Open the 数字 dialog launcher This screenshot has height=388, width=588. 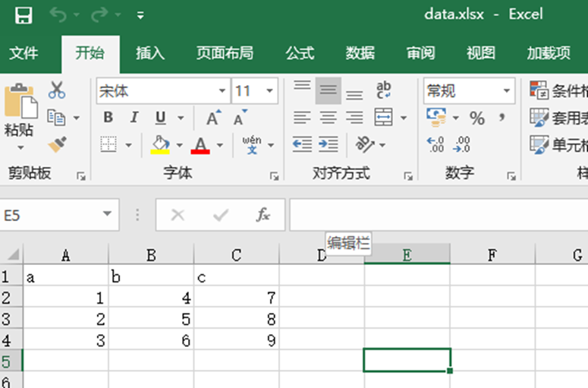click(511, 176)
